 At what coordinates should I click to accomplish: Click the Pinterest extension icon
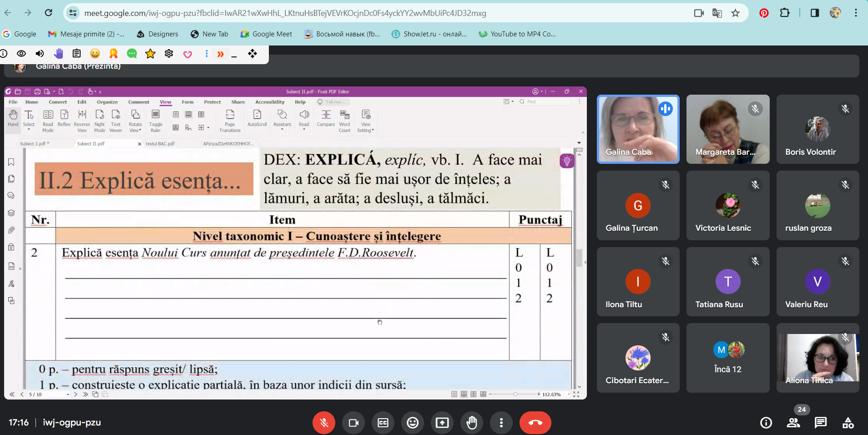click(764, 13)
